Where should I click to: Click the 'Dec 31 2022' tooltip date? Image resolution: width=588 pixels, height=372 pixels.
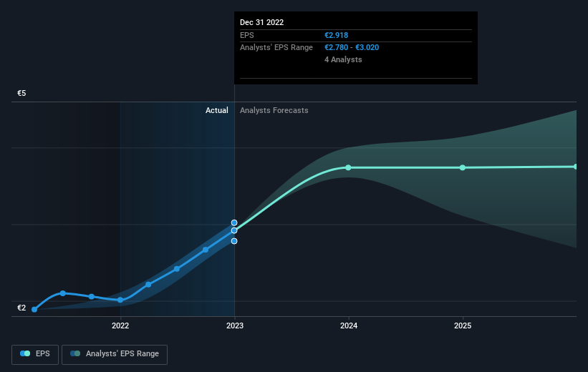coord(261,22)
